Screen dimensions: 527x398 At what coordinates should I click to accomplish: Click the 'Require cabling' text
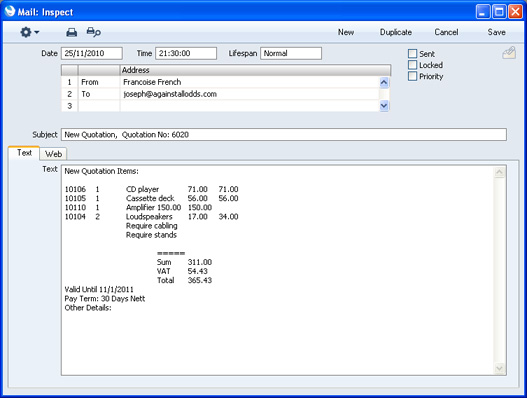152,226
